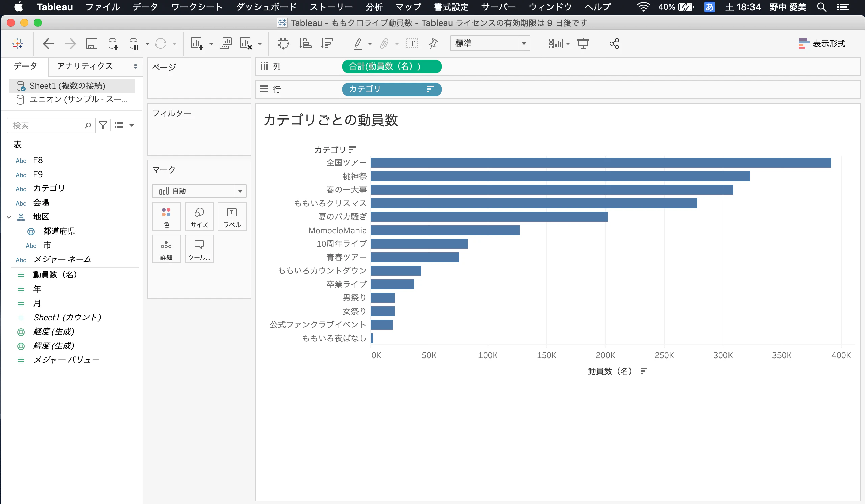Viewport: 865px width, 504px height.
Task: Click the swap rows and columns icon
Action: pyautogui.click(x=283, y=44)
